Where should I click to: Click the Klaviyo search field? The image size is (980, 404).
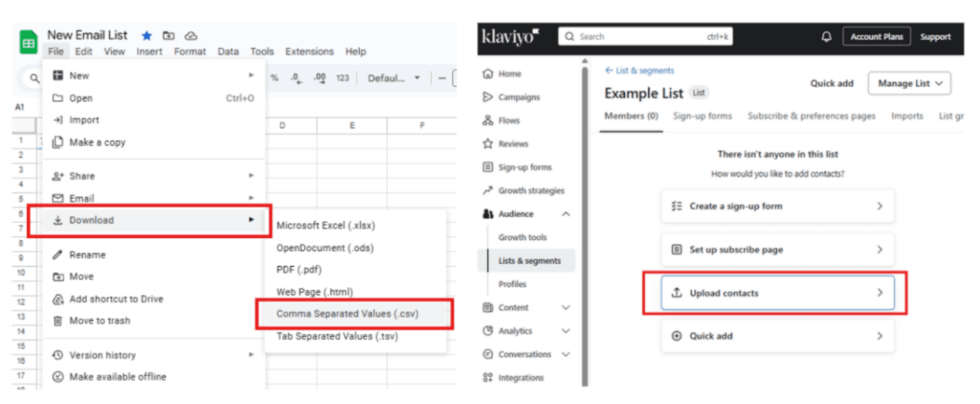(x=645, y=37)
